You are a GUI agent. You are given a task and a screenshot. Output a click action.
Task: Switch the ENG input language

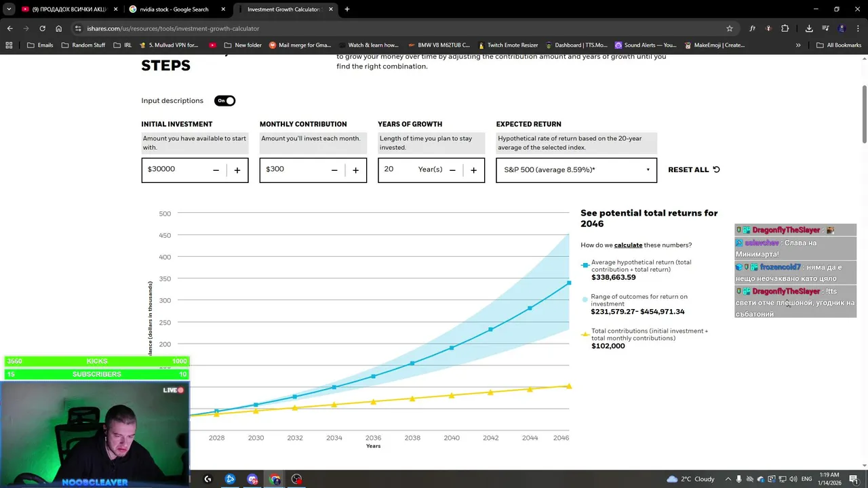pos(806,479)
